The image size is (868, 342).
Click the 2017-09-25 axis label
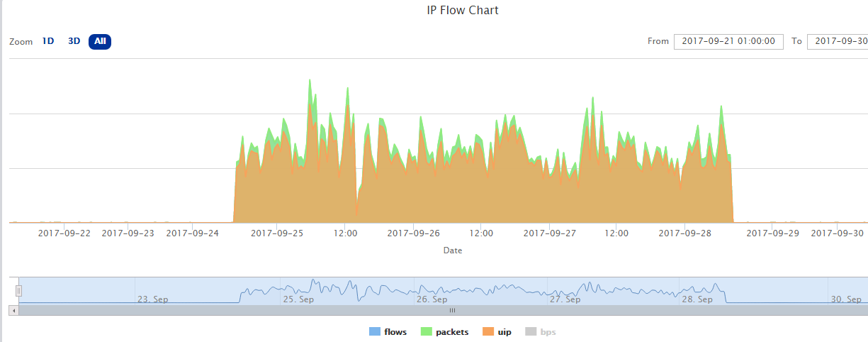pyautogui.click(x=277, y=233)
